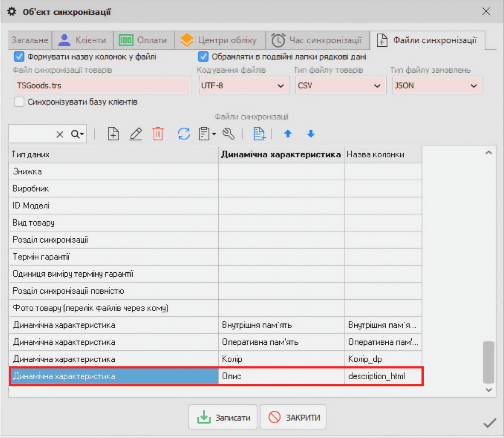Clear the search field with X icon
The height and width of the screenshot is (438, 504).
(x=60, y=135)
